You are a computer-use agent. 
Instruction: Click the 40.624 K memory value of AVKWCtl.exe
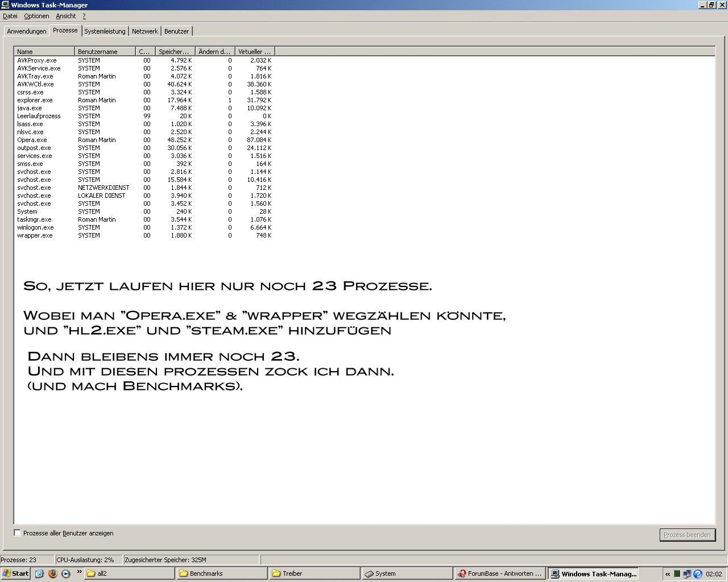(x=180, y=84)
